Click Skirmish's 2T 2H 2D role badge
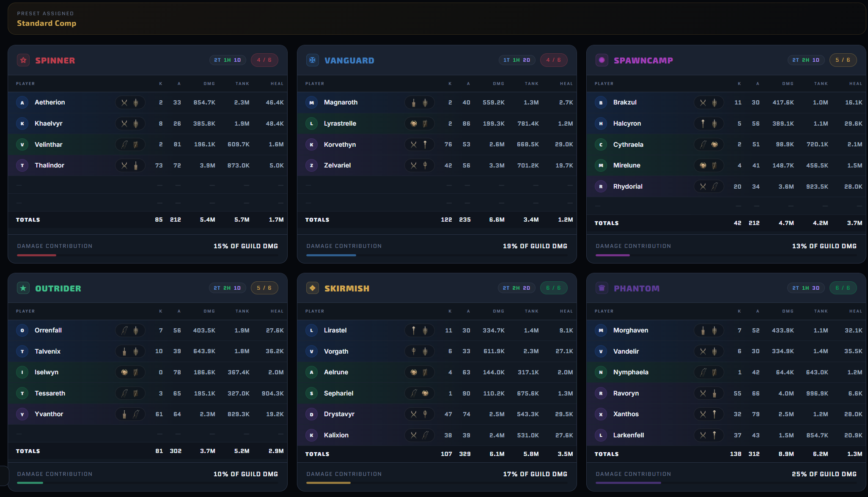The width and height of the screenshot is (868, 497). [x=516, y=288]
